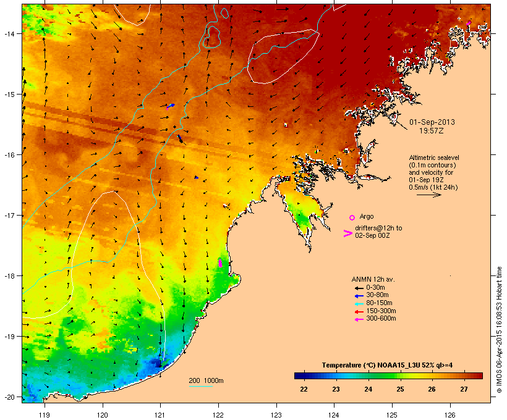Click the magenta drifter marker near the 122 coast
Screen dimensions: 507x420
[x=220, y=263]
